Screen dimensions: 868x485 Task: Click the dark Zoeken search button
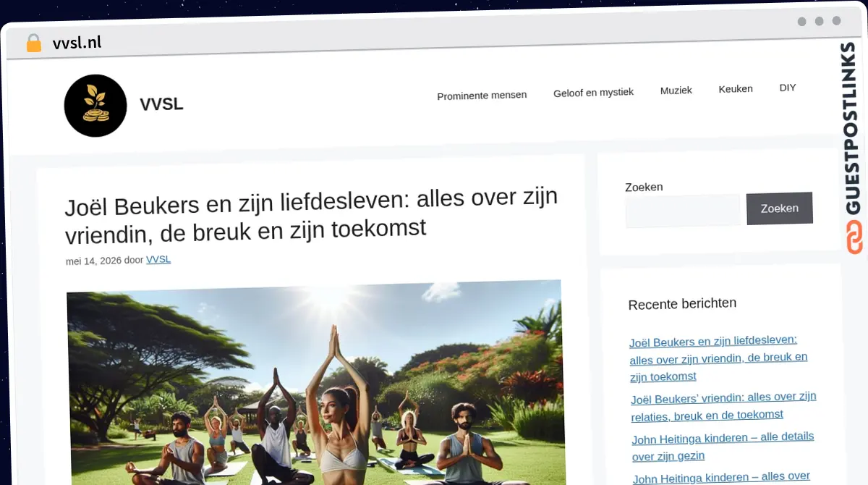click(780, 208)
